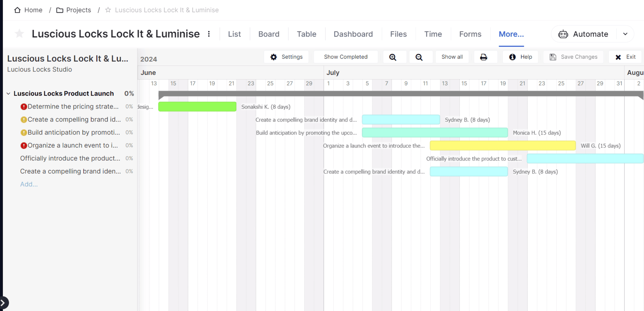Click the zoom in magnifier icon
Screen dimensions: 644x311
pos(392,57)
